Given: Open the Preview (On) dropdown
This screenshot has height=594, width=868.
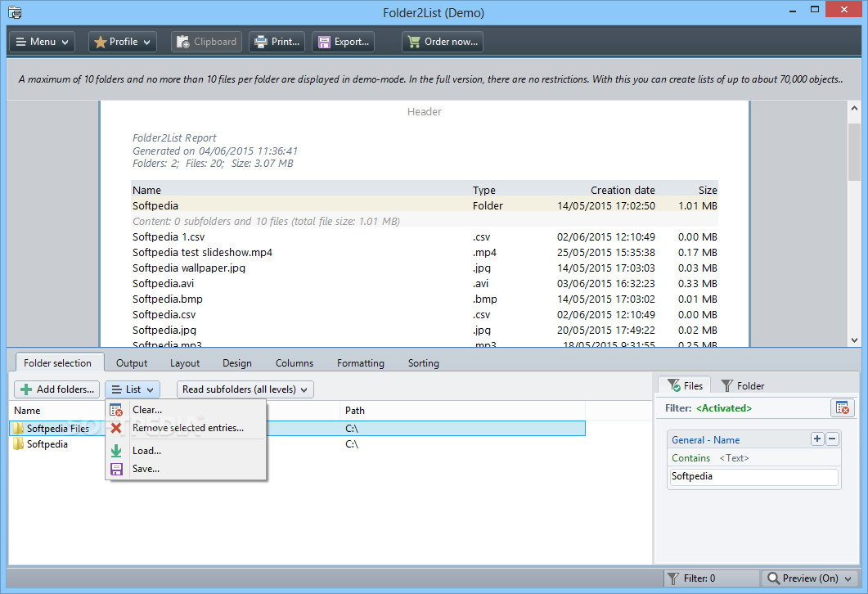Looking at the screenshot, I should point(810,578).
